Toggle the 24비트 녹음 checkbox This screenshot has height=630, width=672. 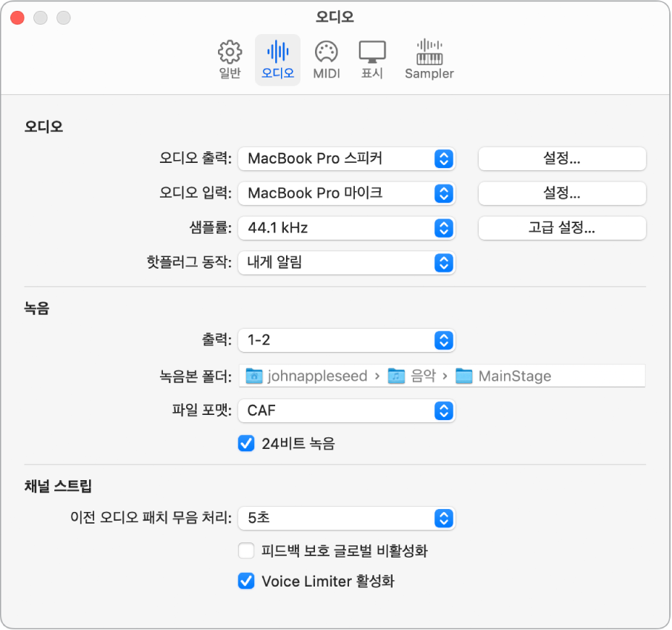pos(246,444)
